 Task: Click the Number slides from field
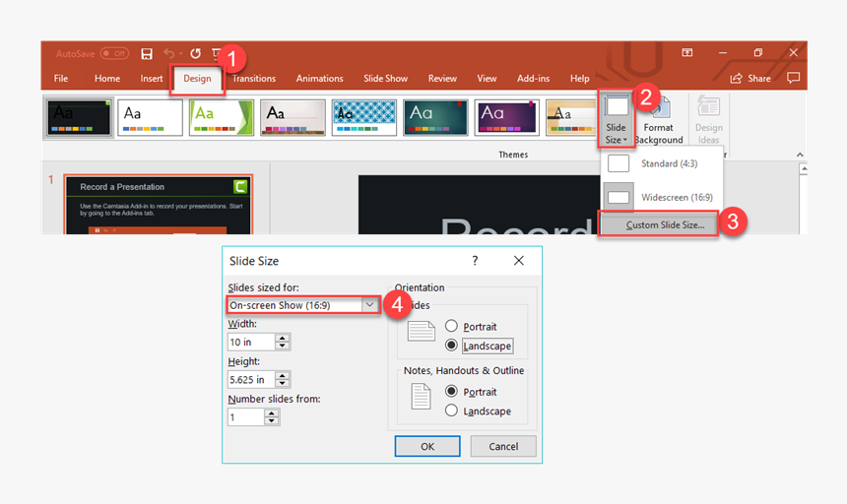point(246,417)
